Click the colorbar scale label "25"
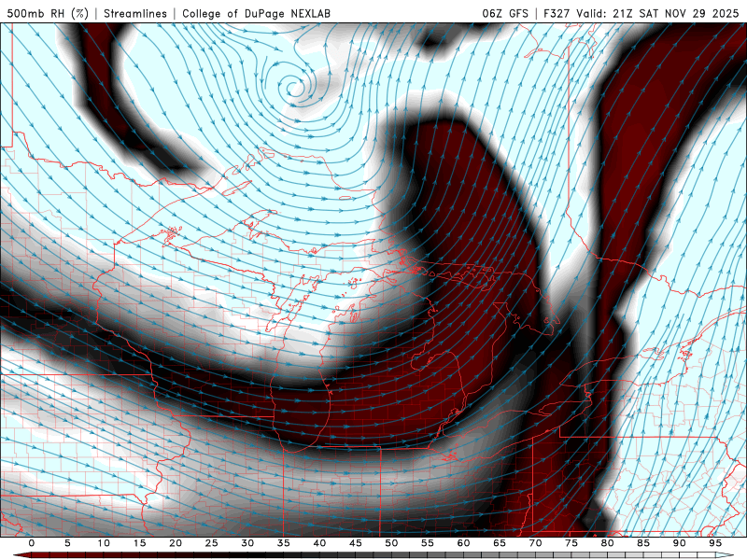The image size is (747, 560). coord(212,543)
